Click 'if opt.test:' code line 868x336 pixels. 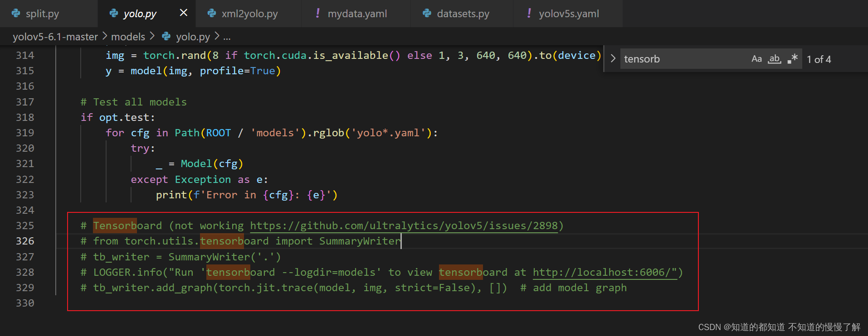[x=117, y=117]
